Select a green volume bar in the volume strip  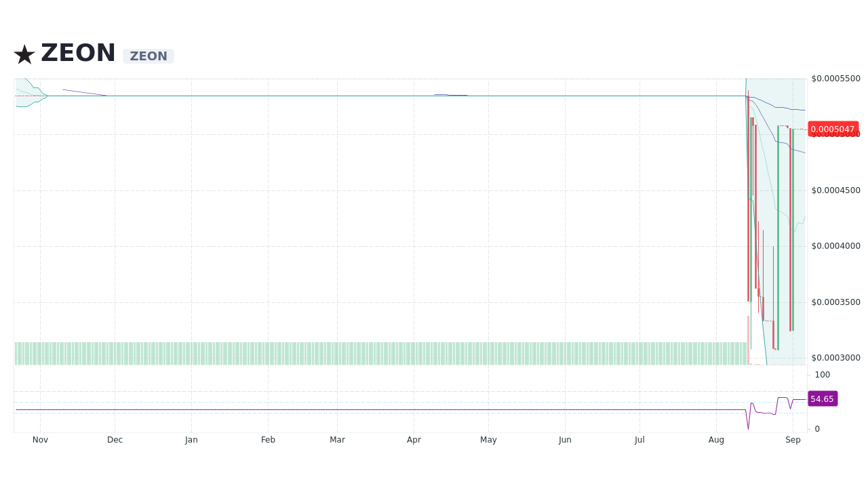[x=271, y=352]
